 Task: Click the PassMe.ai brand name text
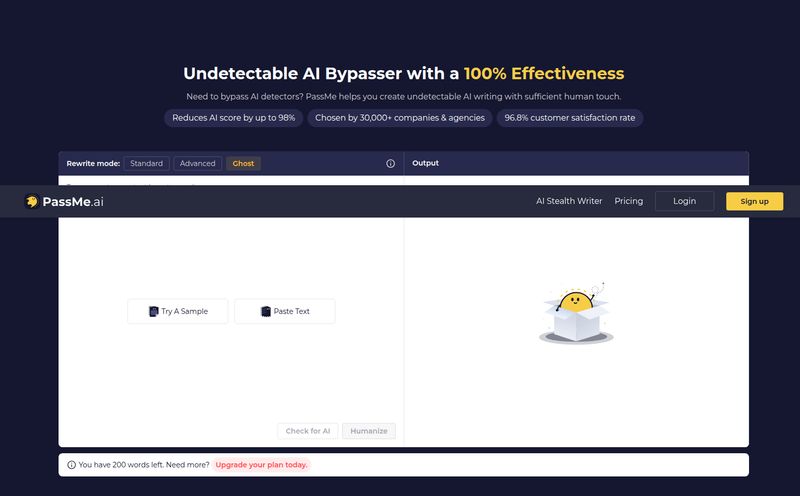tap(73, 202)
